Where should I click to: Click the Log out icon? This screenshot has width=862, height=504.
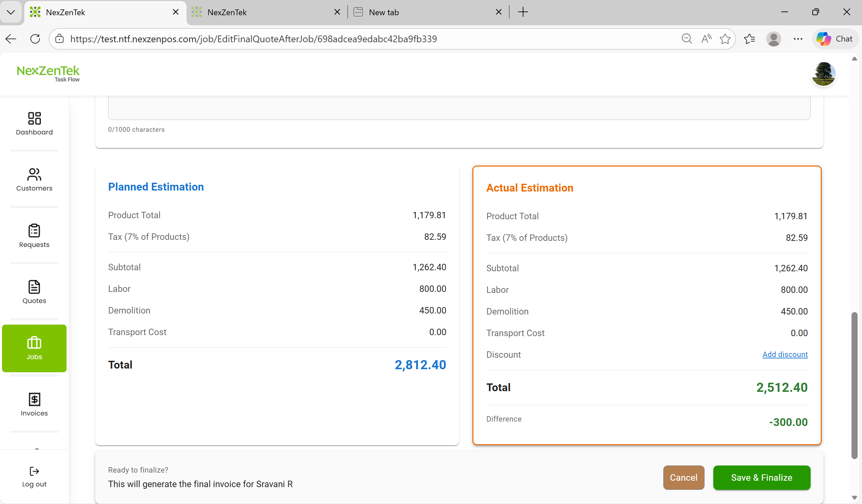(34, 471)
